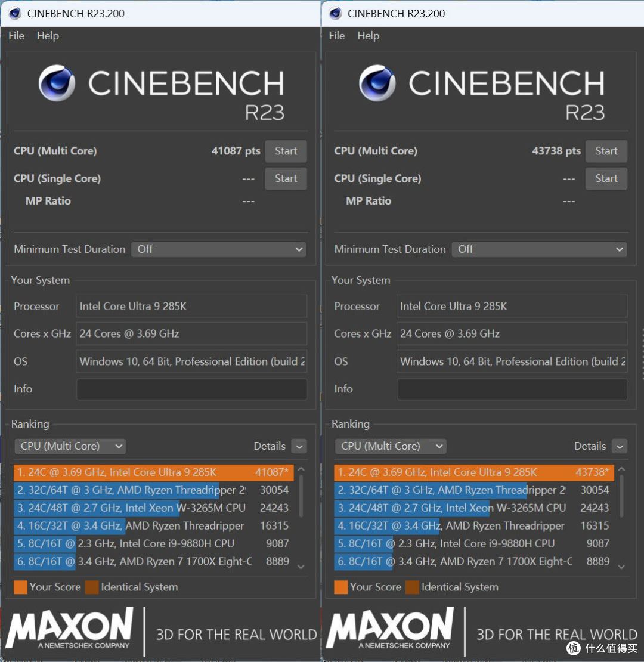Open Minimum Test Duration dropdown in right window
This screenshot has height=662, width=644.
point(539,249)
